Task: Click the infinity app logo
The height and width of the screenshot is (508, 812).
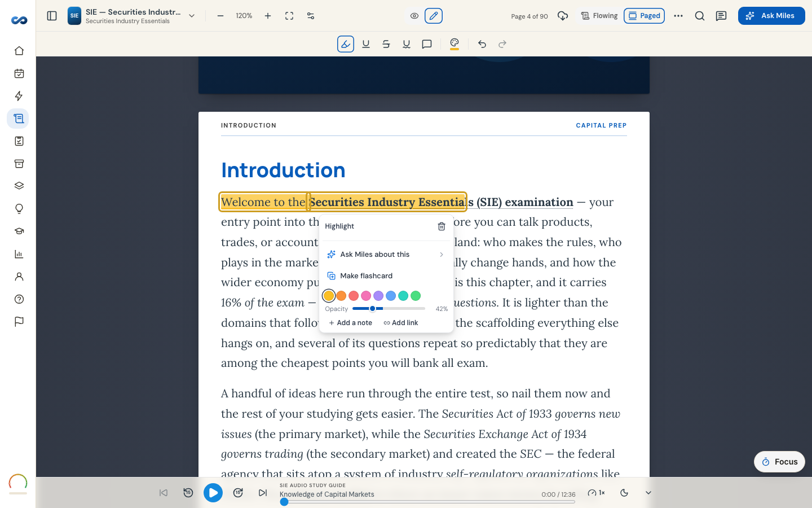Action: (19, 20)
